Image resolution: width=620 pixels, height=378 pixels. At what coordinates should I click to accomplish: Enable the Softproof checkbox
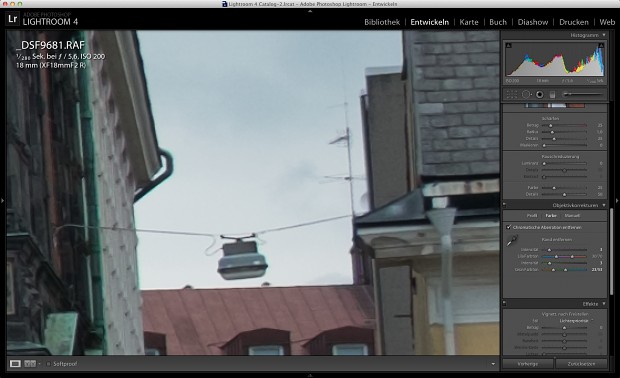(48, 364)
